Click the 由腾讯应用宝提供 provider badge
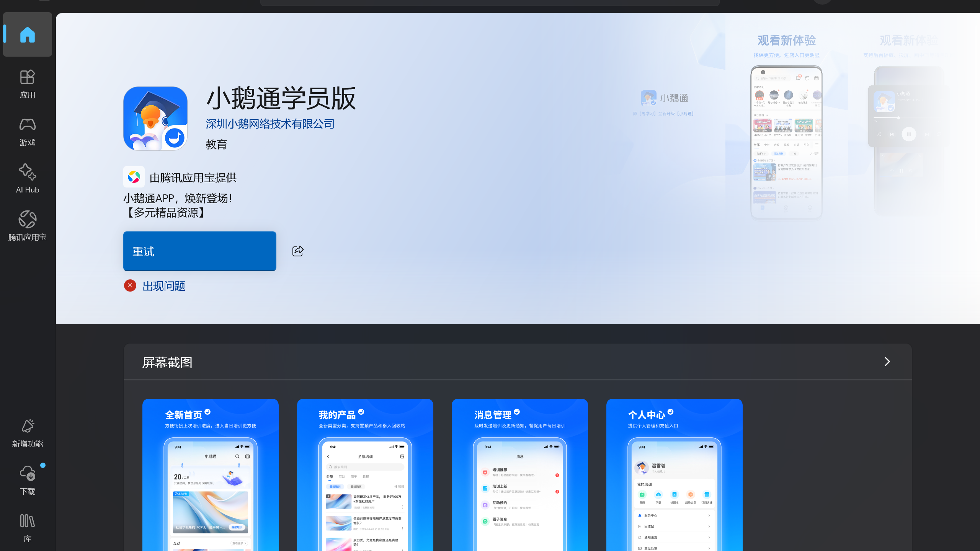Image resolution: width=980 pixels, height=551 pixels. (x=180, y=177)
